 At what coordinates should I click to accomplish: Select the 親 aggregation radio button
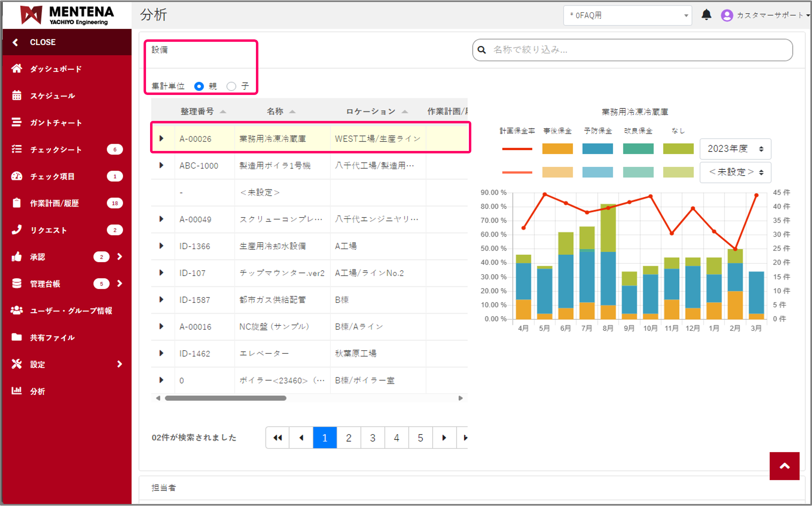pos(199,86)
